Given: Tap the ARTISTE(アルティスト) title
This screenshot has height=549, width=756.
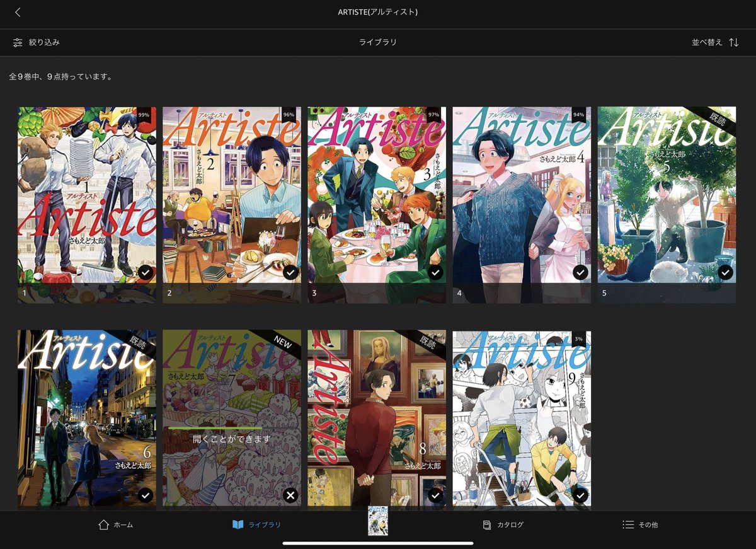Looking at the screenshot, I should (378, 12).
